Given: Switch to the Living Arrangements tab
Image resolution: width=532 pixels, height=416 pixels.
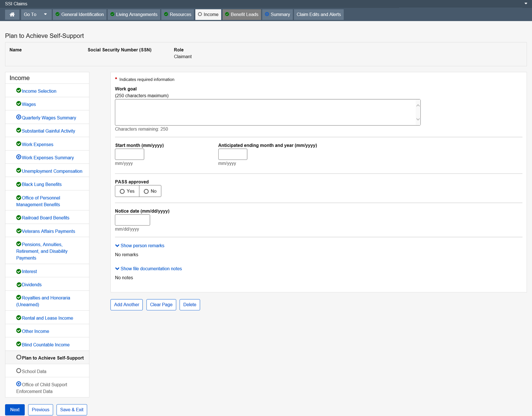Looking at the screenshot, I should [x=134, y=14].
